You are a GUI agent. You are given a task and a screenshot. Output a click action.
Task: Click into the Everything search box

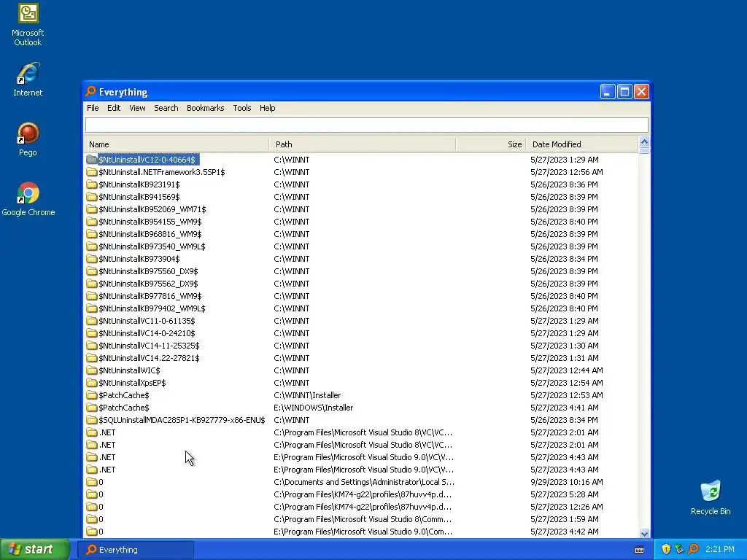(x=367, y=125)
